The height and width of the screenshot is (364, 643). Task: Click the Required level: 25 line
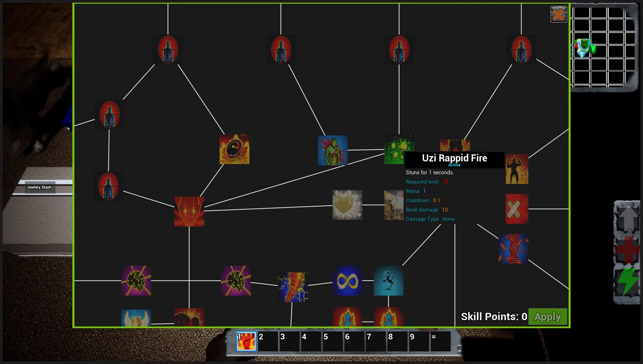[427, 182]
